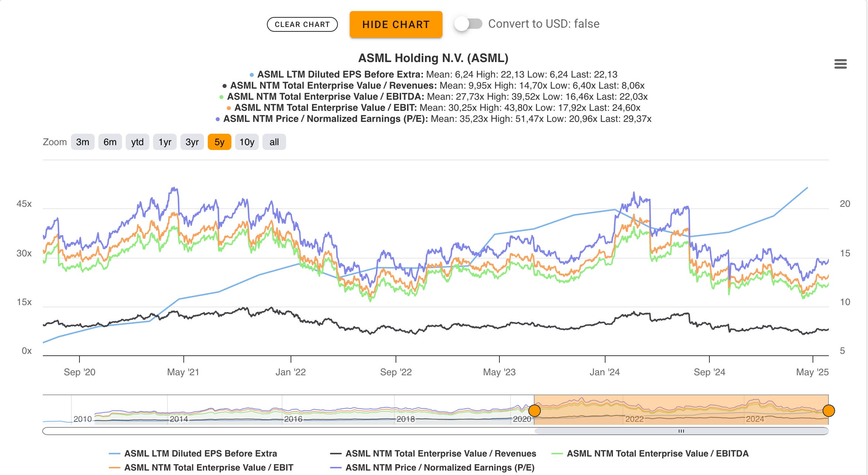Switch zoom to ytd

pyautogui.click(x=137, y=142)
